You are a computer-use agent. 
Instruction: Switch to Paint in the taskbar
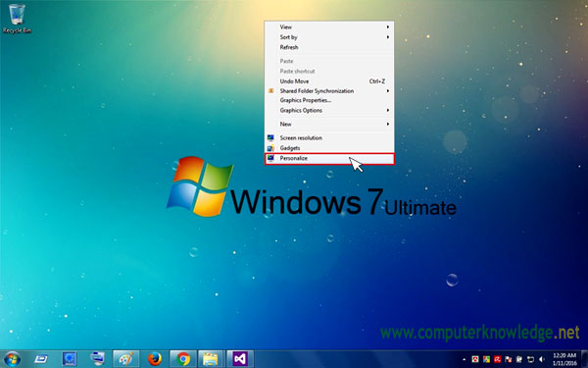126,359
